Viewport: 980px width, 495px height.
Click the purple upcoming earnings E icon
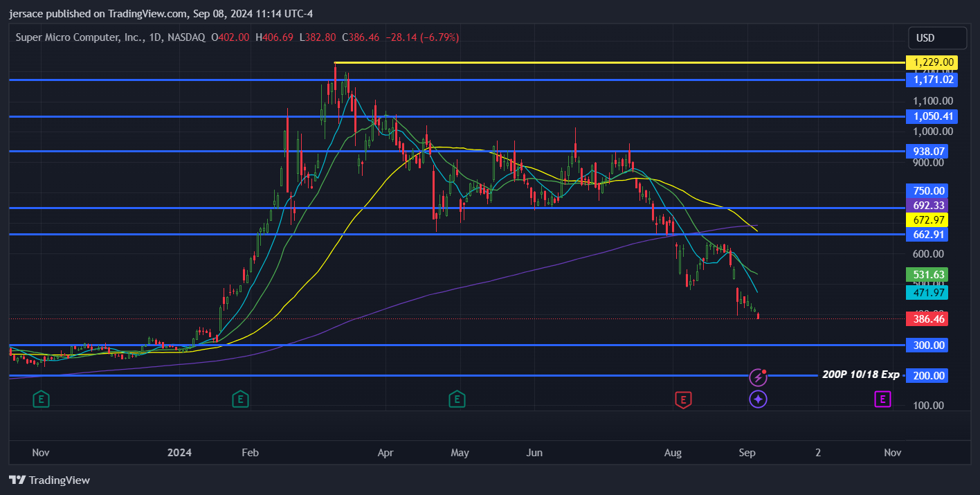click(882, 399)
